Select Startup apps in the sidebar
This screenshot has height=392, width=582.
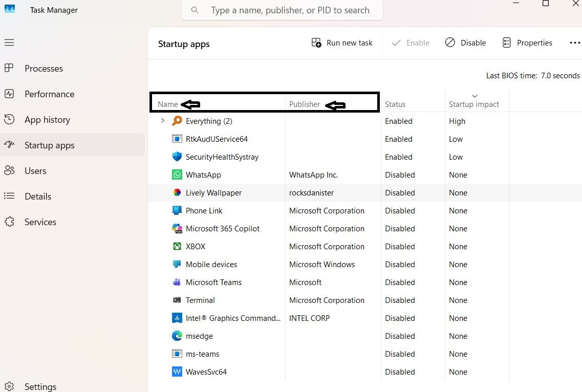click(x=73, y=145)
